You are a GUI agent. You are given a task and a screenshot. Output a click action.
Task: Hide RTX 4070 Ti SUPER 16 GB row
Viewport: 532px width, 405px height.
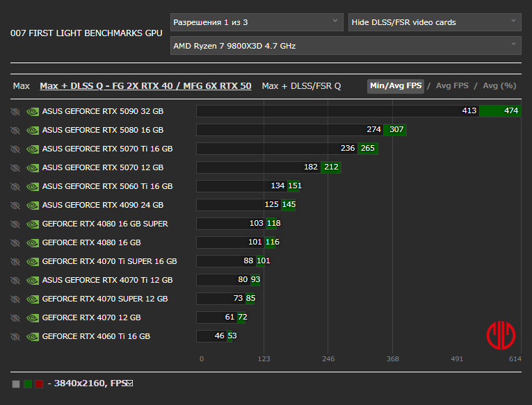15,262
